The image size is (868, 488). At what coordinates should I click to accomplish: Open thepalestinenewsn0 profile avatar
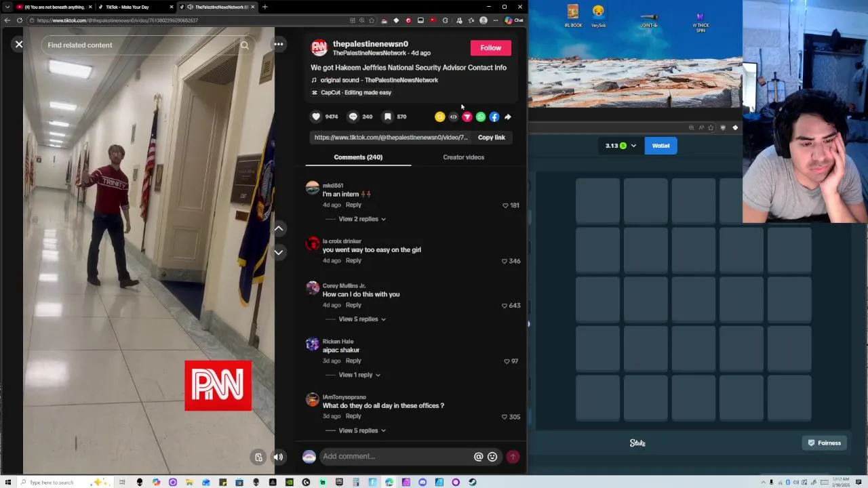(319, 47)
